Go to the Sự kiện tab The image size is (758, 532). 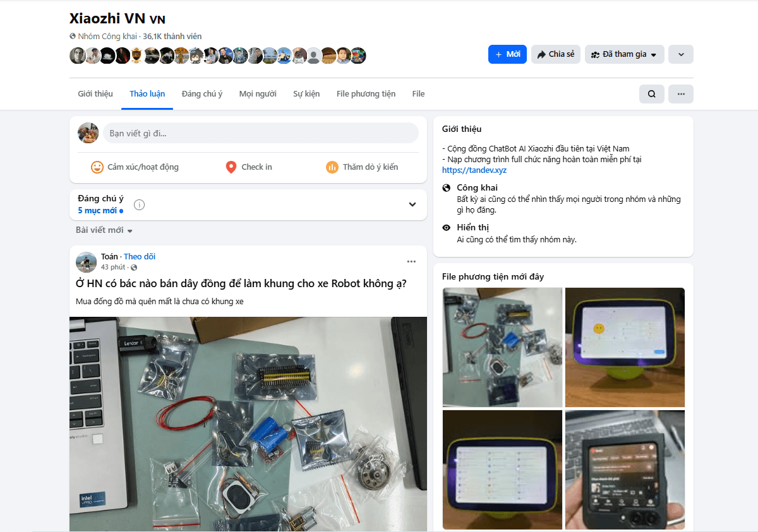306,94
